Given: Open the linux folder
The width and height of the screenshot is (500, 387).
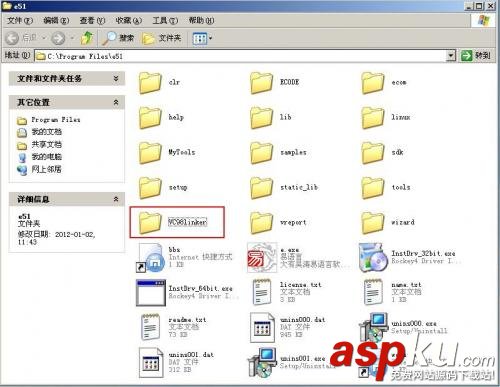Looking at the screenshot, I should 372,118.
